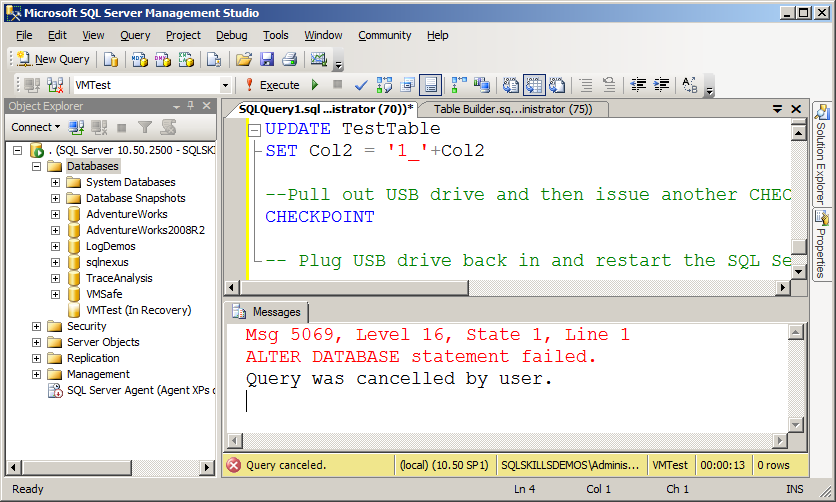Switch to the Table Builder.sql tab
Viewport: 836px width, 502px height.
[x=512, y=109]
